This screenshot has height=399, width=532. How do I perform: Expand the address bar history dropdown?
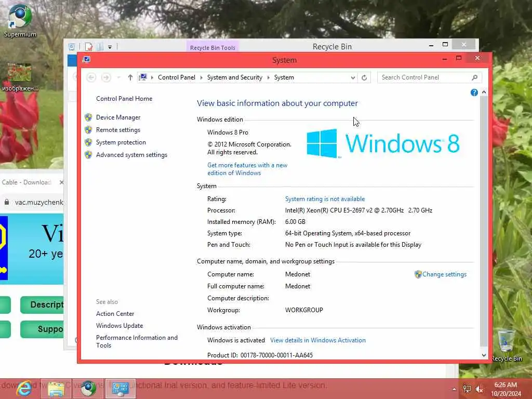353,78
